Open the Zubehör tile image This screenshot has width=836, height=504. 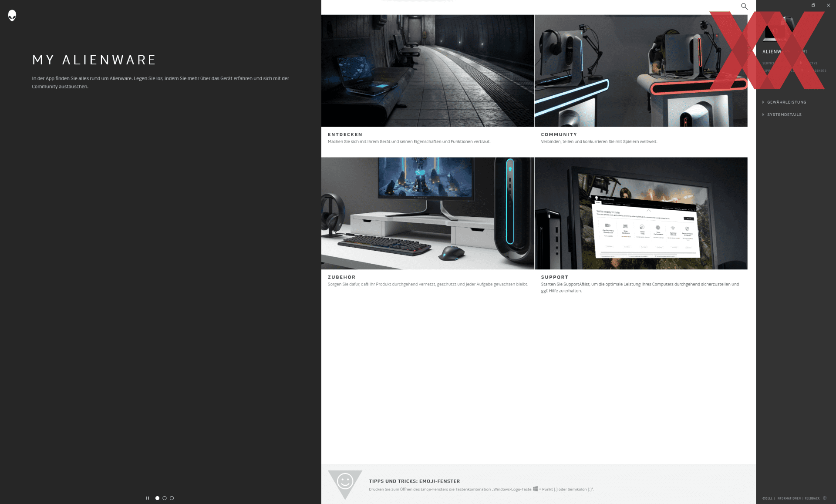428,213
